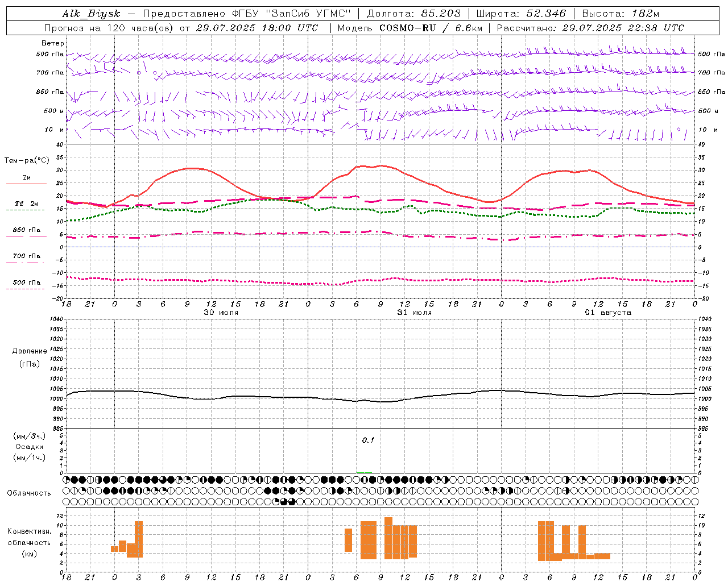Click the model name 'COSMO-RU / 6.6км'
The height and width of the screenshot is (582, 728).
tap(431, 28)
